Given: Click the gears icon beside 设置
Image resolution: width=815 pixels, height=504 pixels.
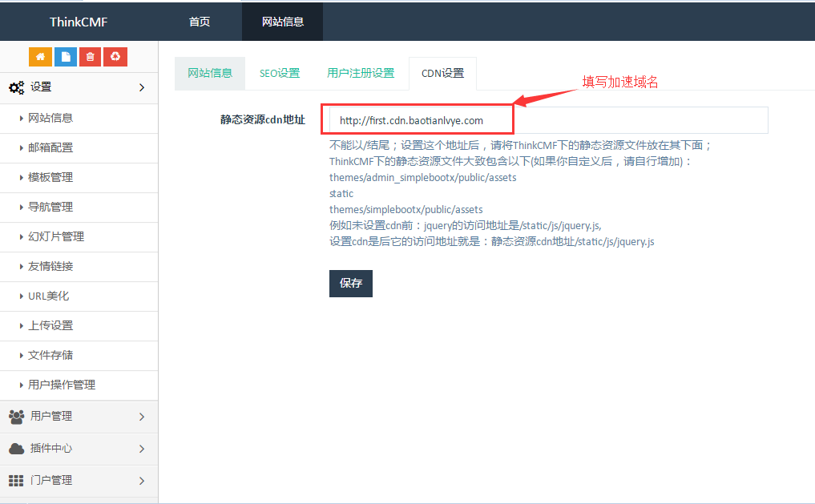Looking at the screenshot, I should [16, 87].
